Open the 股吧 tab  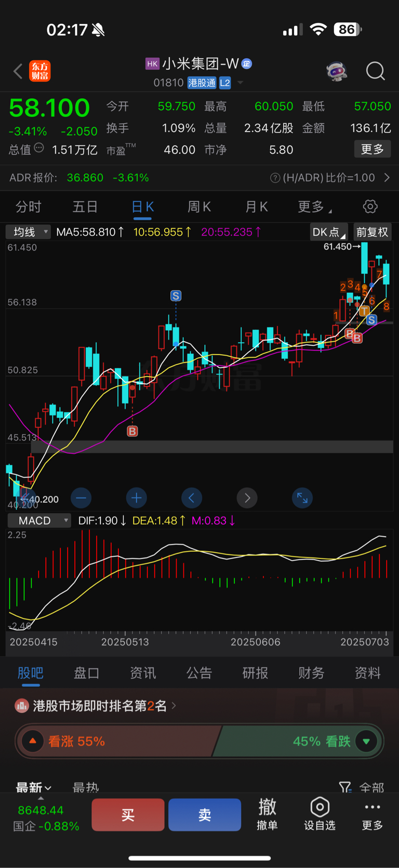tap(31, 673)
